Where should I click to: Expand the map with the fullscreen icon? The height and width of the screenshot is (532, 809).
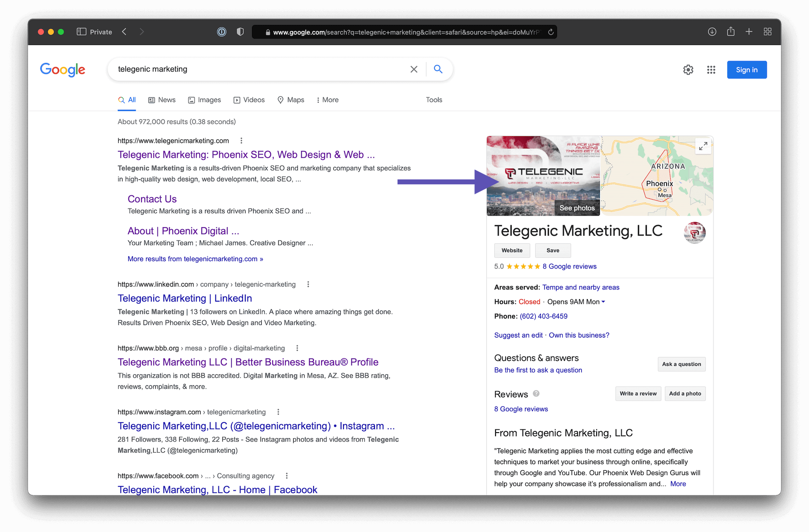click(x=703, y=146)
